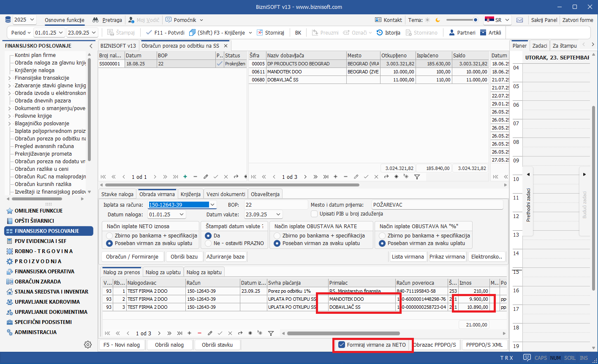Open the settings gear in sidebar
This screenshot has width=598, height=364.
click(x=88, y=345)
